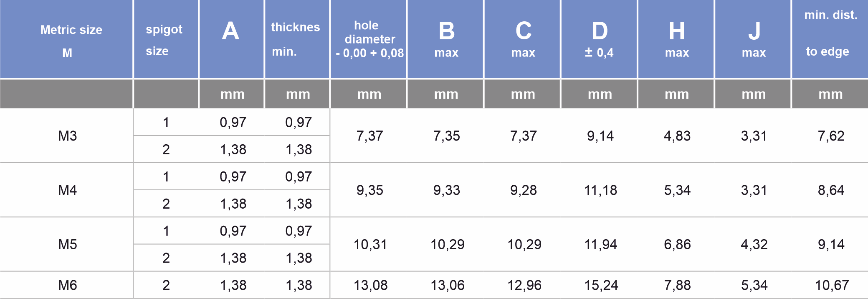Select the D ± 0,4 header
The height and width of the screenshot is (299, 868).
599,39
